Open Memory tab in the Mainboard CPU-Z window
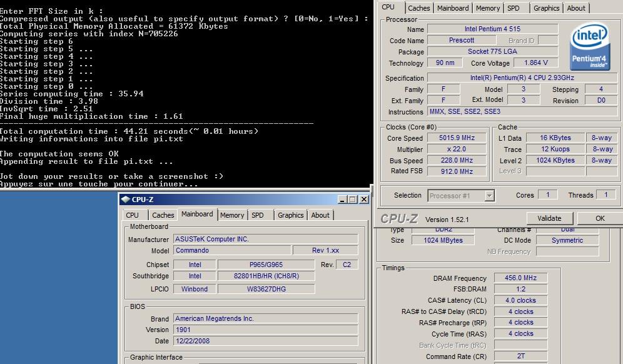The image size is (623, 364). (x=232, y=215)
